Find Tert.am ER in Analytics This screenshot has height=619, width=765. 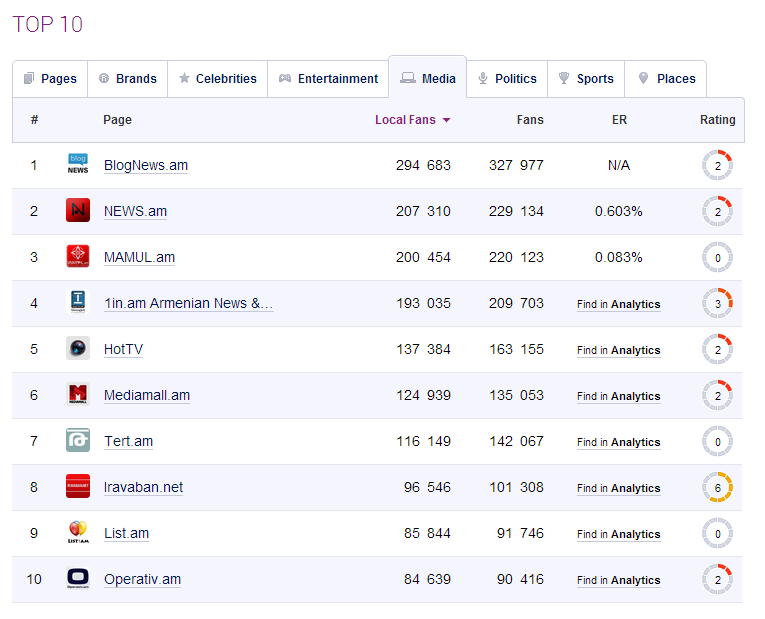click(619, 442)
